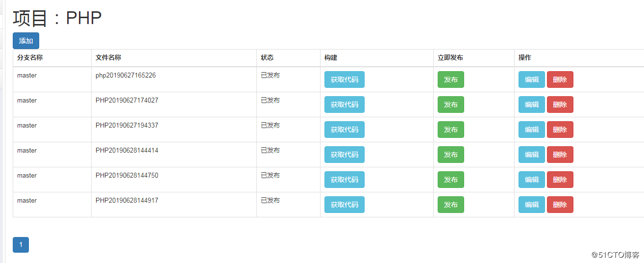The width and height of the screenshot is (644, 263).
Task: Delete the PHP20190628144414 row with 删除
Action: coord(560,155)
